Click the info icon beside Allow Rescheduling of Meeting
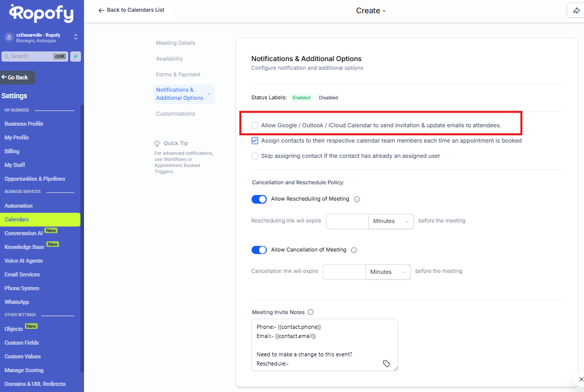 tap(357, 200)
